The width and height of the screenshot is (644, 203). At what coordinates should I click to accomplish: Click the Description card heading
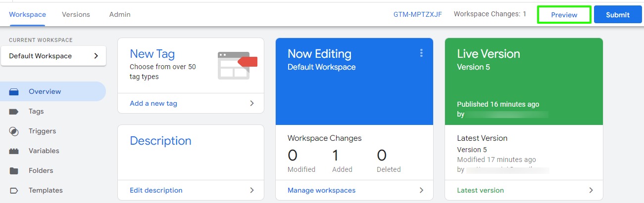click(x=160, y=141)
